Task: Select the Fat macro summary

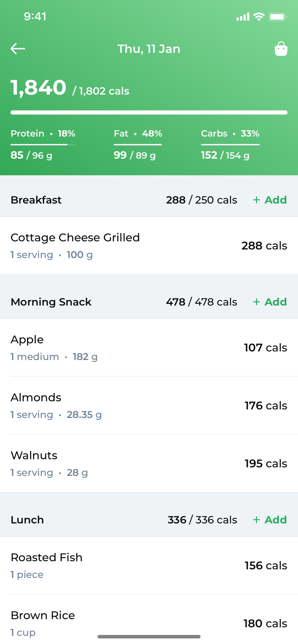Action: click(138, 145)
